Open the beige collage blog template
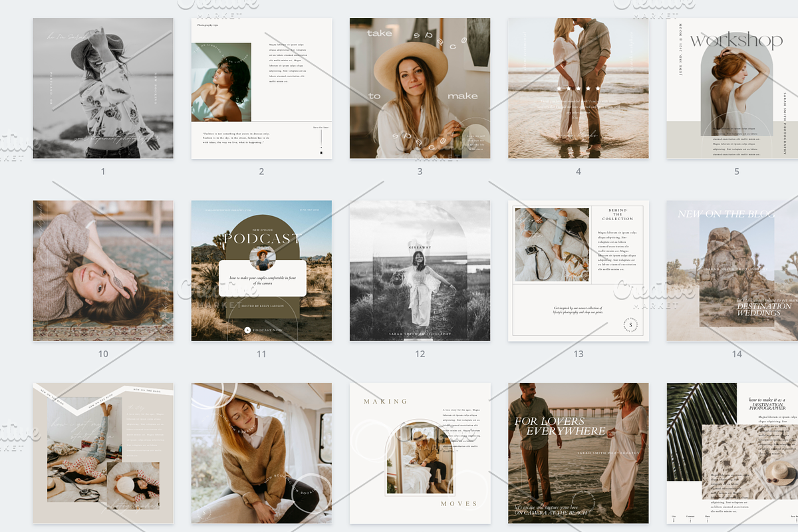 (x=103, y=453)
